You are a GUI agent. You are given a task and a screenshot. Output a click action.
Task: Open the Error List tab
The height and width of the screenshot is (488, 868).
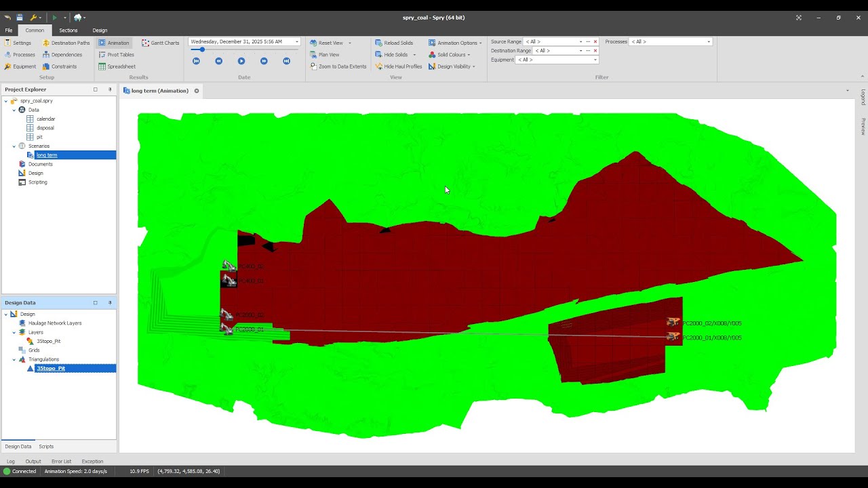61,462
